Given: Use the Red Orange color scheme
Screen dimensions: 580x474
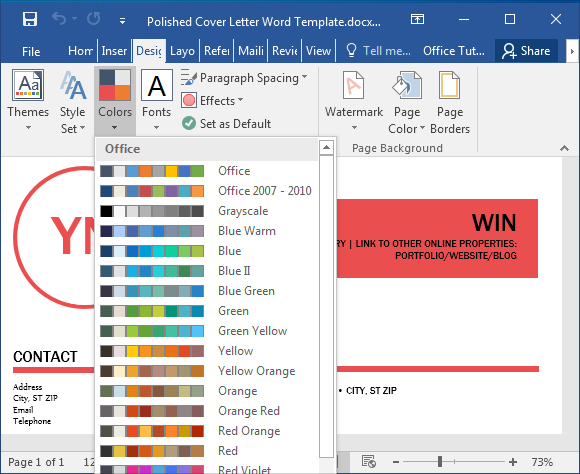Looking at the screenshot, I should tap(206, 431).
